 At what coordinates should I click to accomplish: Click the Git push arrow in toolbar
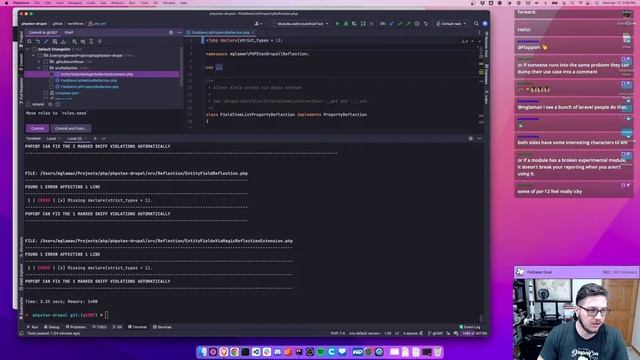tap(408, 24)
